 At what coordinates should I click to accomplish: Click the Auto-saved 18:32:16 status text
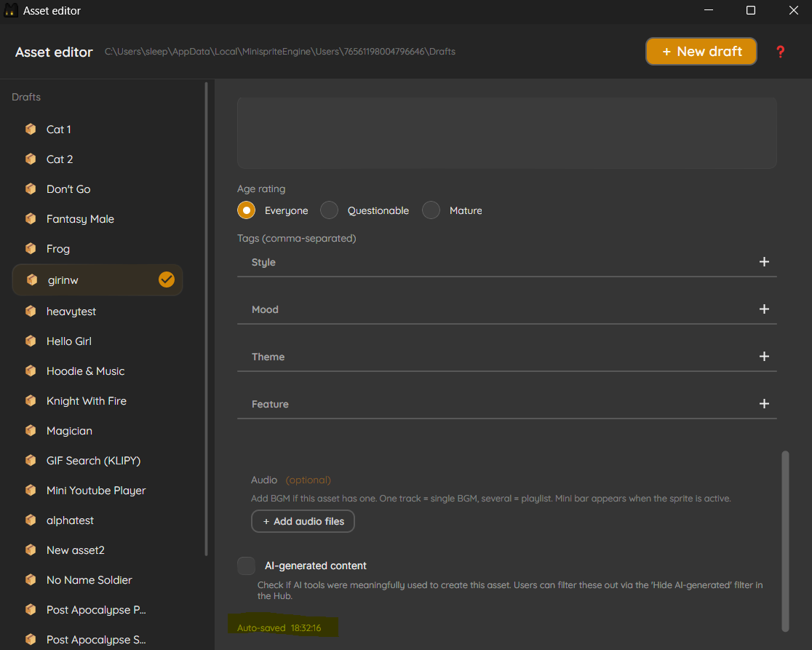pyautogui.click(x=279, y=627)
